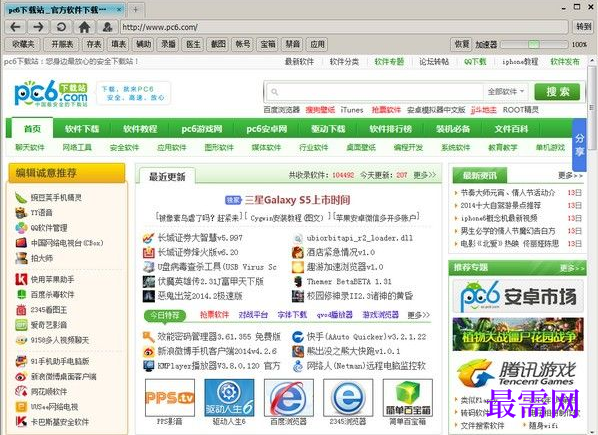Viewport: 598px width, 435px height.
Task: Adjust the 加速器 speed slider
Action: click(x=534, y=45)
